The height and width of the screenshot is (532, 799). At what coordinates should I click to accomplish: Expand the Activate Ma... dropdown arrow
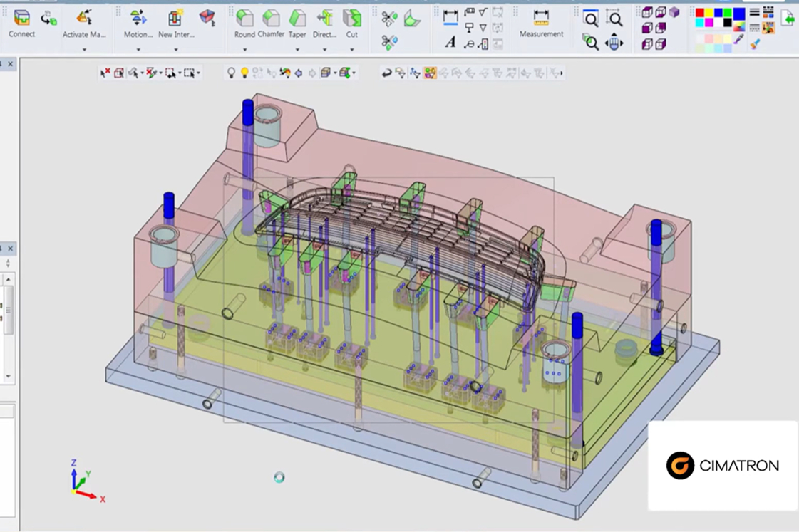pyautogui.click(x=84, y=49)
